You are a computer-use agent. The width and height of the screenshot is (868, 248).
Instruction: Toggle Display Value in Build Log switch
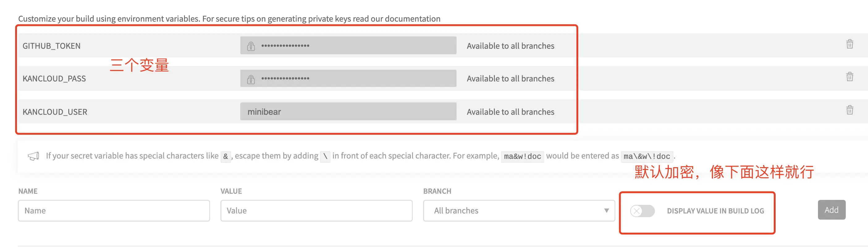click(642, 211)
